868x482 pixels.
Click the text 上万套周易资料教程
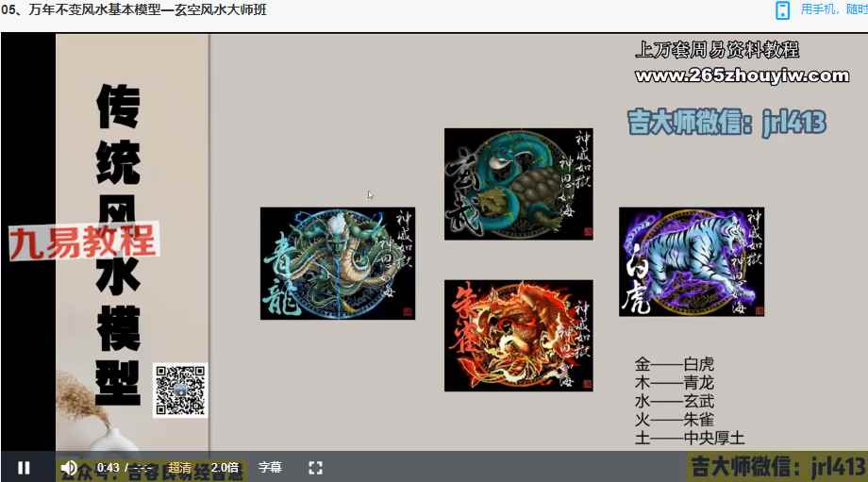pyautogui.click(x=717, y=50)
